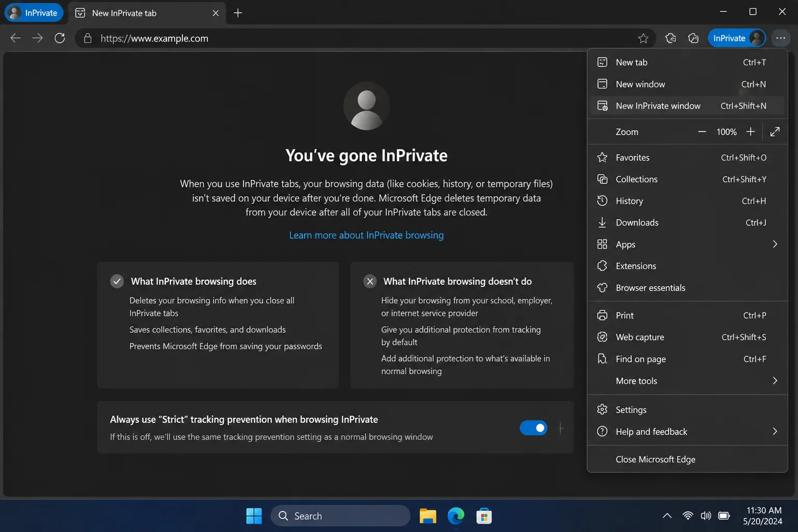The height and width of the screenshot is (532, 798).
Task: Open Learn more about InPrivate browsing link
Action: point(366,235)
